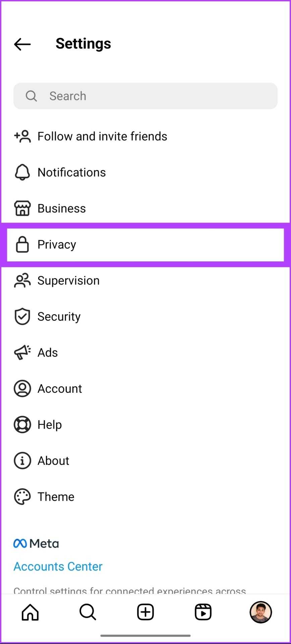This screenshot has width=291, height=644.
Task: Switch to the Reels tab
Action: [203, 612]
